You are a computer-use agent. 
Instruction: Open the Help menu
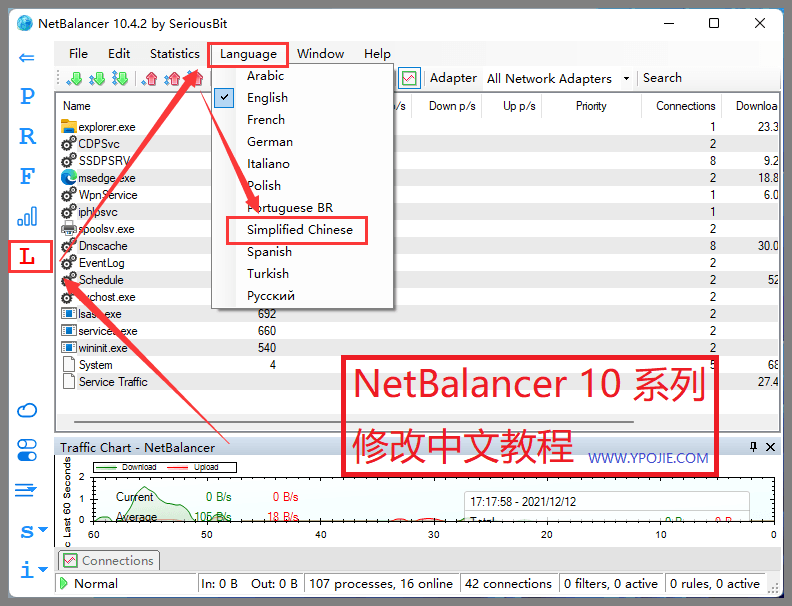[377, 54]
